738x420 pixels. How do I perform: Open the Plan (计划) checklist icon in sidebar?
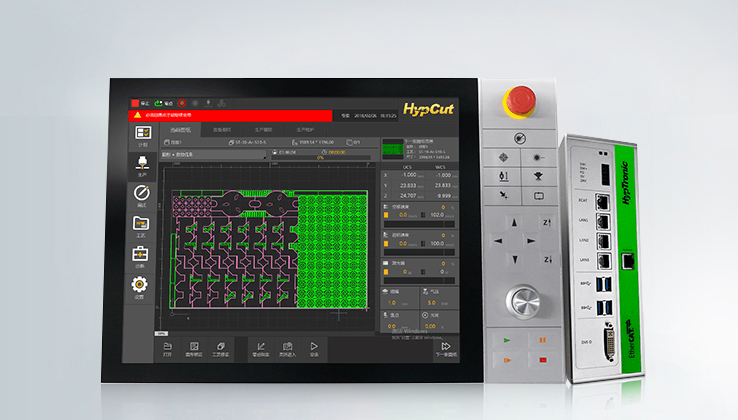141,133
